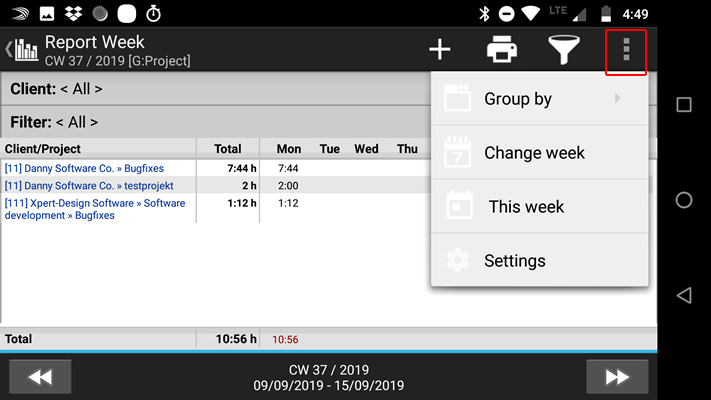Screen dimensions: 711x400
Task: Tap the folder icon next to Group by
Action: pos(458,98)
